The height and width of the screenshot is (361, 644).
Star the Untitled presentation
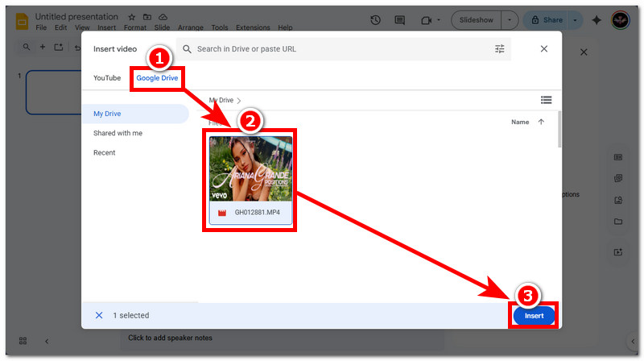[x=132, y=17]
